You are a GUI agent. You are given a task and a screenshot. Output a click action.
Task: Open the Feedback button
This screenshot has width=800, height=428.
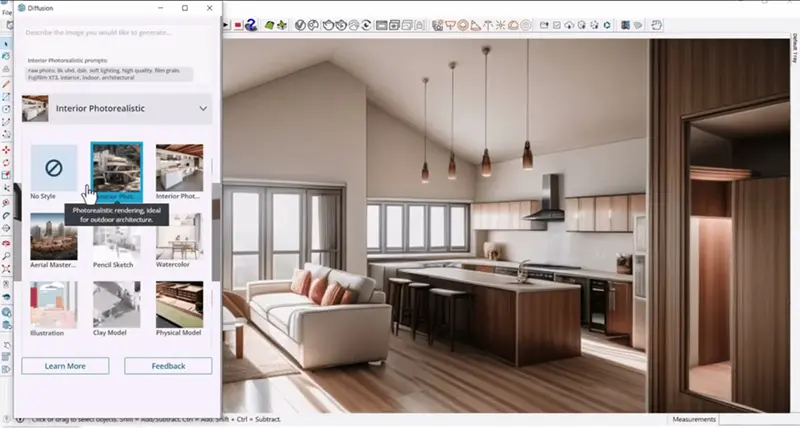click(x=168, y=366)
